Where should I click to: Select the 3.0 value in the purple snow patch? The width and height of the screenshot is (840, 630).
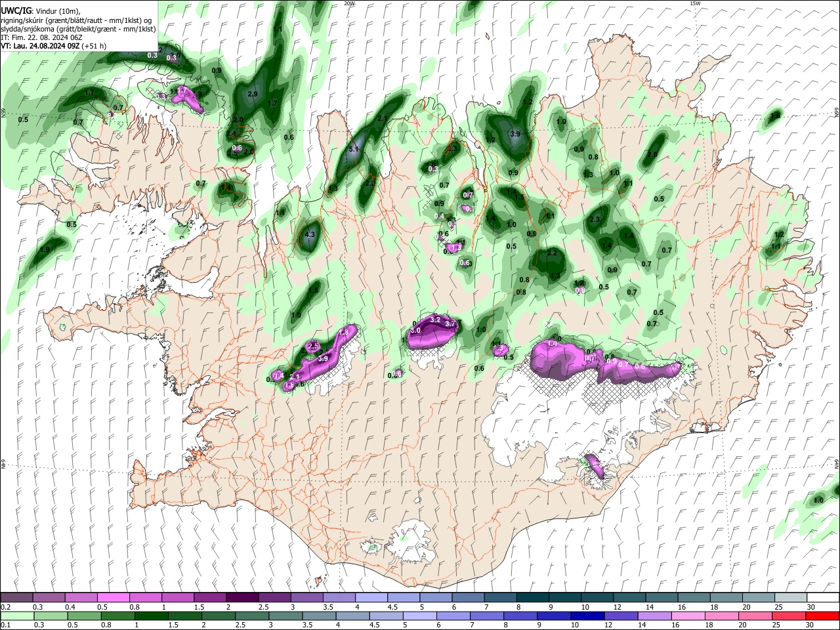pyautogui.click(x=415, y=331)
